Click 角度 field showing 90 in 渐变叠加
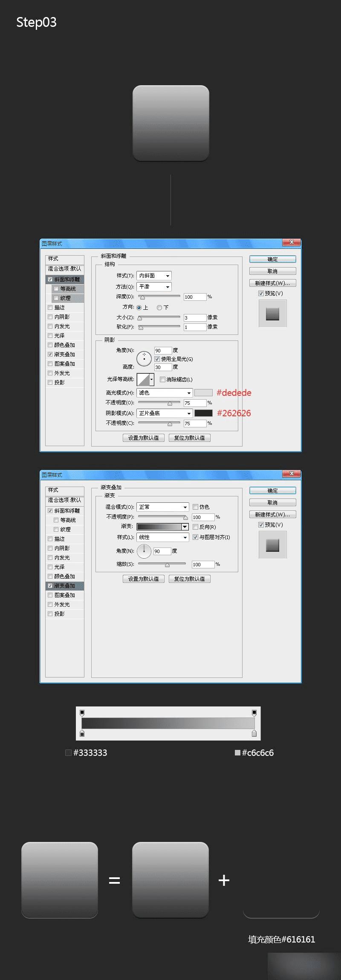341x980 pixels. pyautogui.click(x=162, y=551)
